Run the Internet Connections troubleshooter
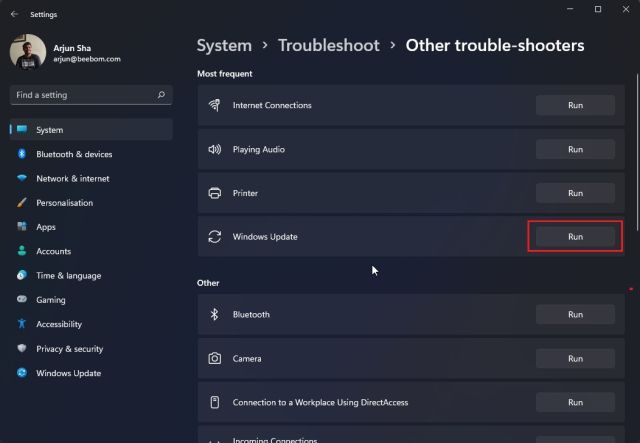Viewport: 640px width, 443px height. tap(575, 105)
